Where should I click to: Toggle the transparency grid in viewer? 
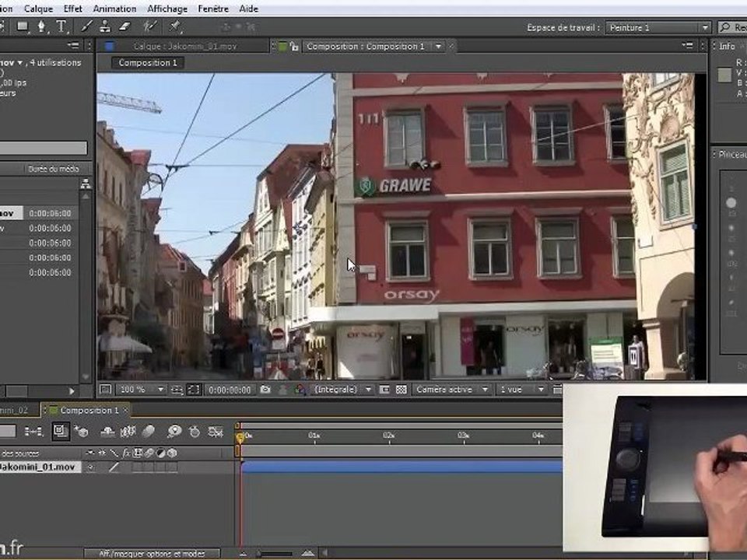(x=402, y=390)
